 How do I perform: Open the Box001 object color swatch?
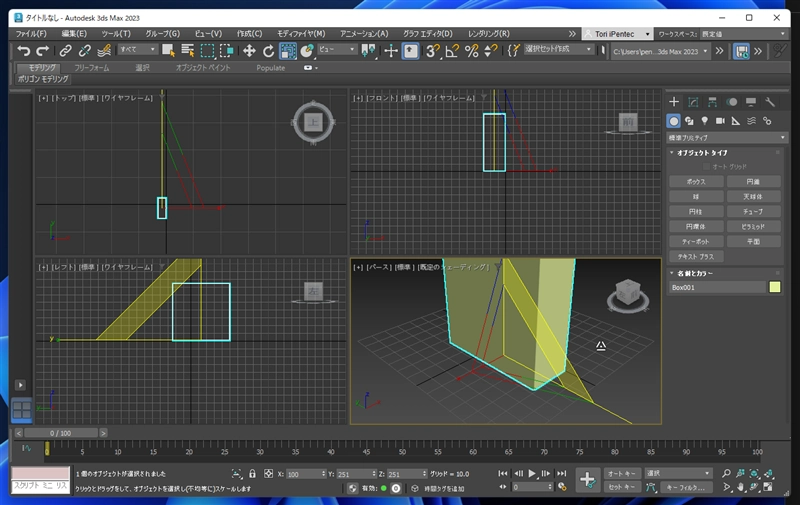tap(774, 287)
